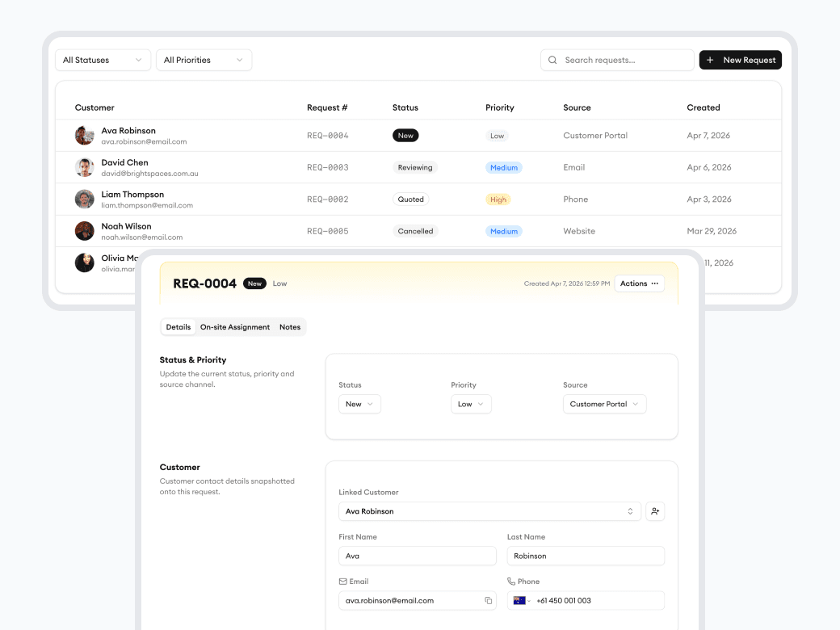840x630 pixels.
Task: Click the search magnifier icon
Action: coord(552,60)
